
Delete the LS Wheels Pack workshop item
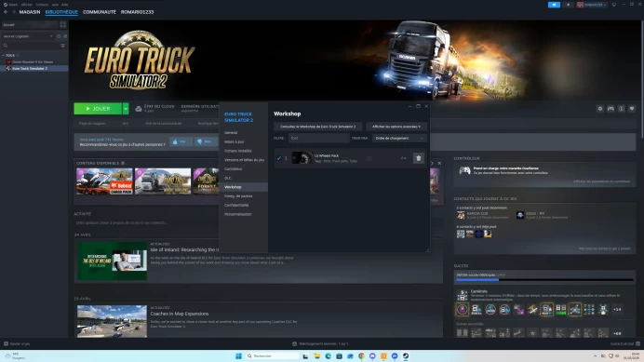coord(418,158)
